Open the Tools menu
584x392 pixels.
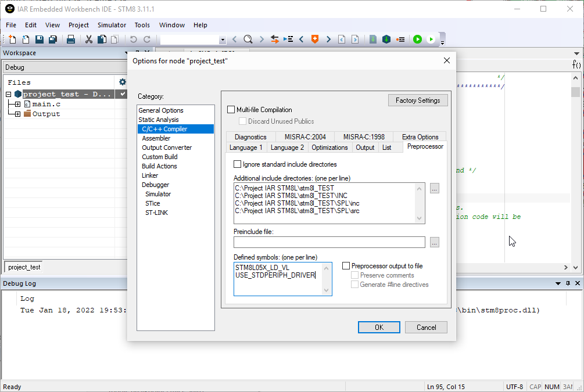pyautogui.click(x=142, y=25)
